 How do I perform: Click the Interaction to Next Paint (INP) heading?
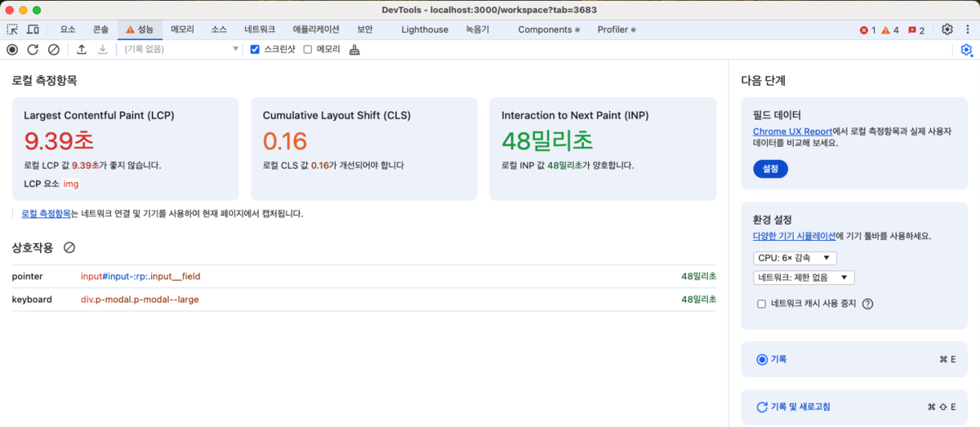pos(575,115)
